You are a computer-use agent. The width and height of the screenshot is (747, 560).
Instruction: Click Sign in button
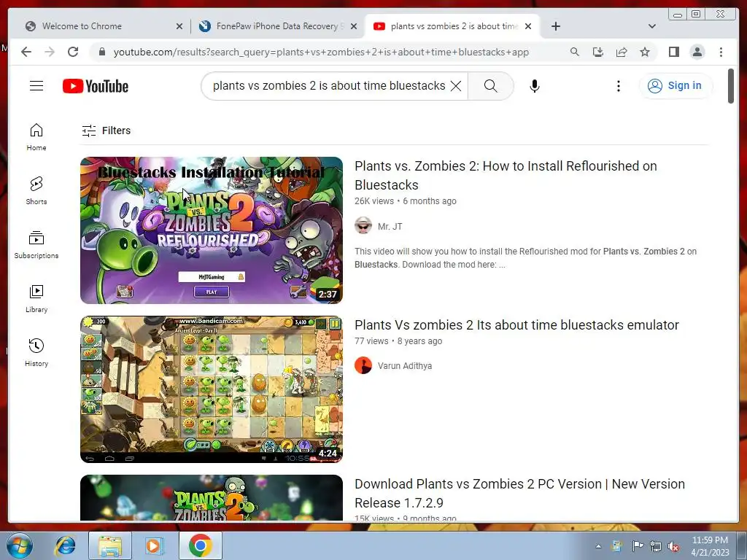tap(676, 86)
